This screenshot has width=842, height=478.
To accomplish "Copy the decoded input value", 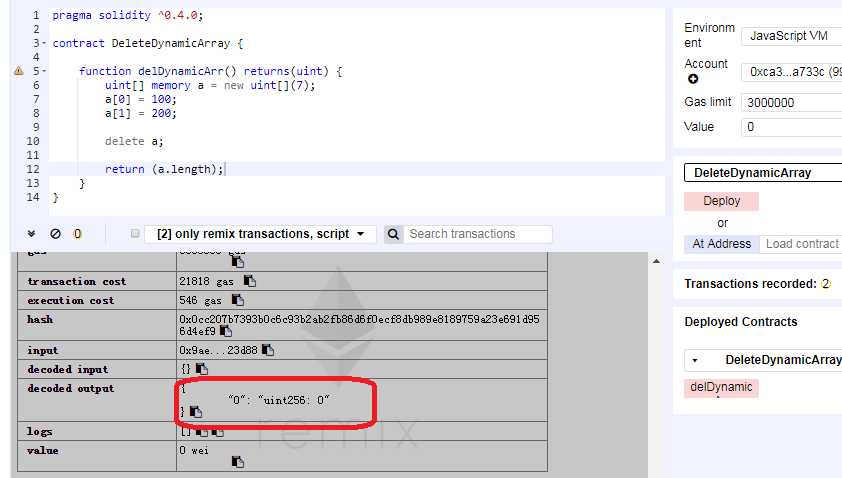I will pyautogui.click(x=201, y=369).
